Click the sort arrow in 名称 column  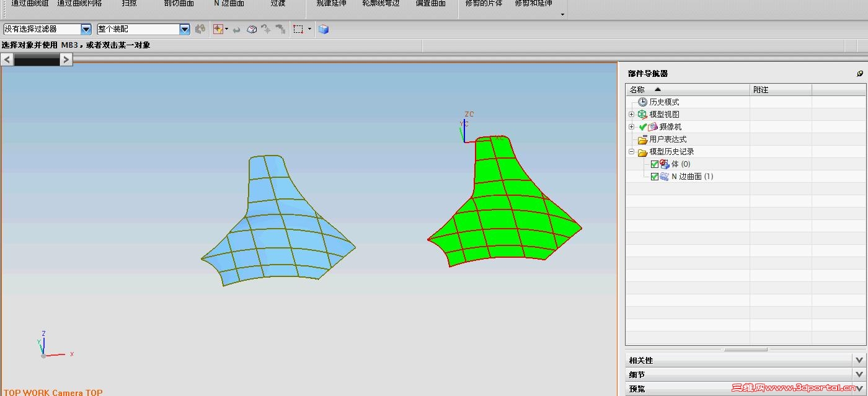click(x=658, y=90)
